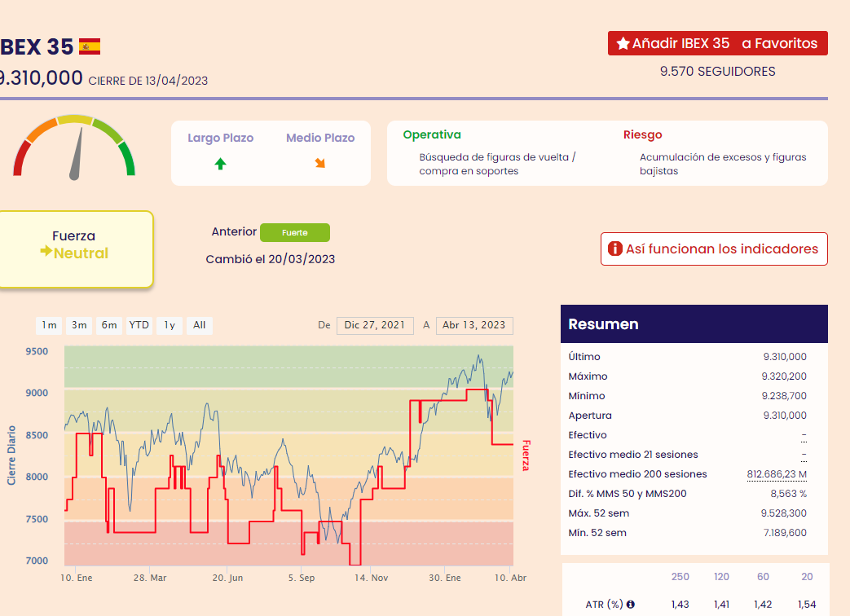
Task: Select the All chart range
Action: [x=200, y=325]
